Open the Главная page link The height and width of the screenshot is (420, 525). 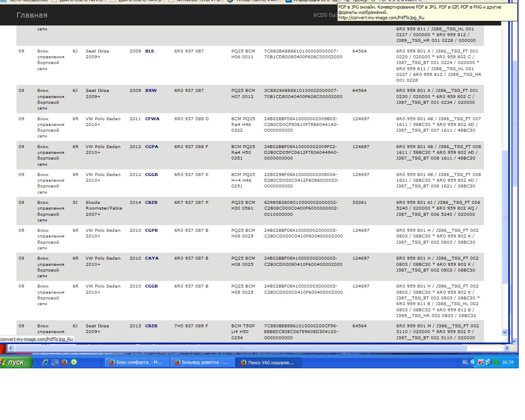pyautogui.click(x=32, y=15)
